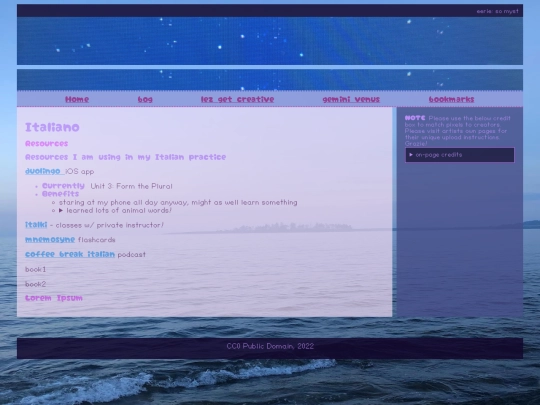
Task: Click the pink Resources subheading
Action: 46,144
